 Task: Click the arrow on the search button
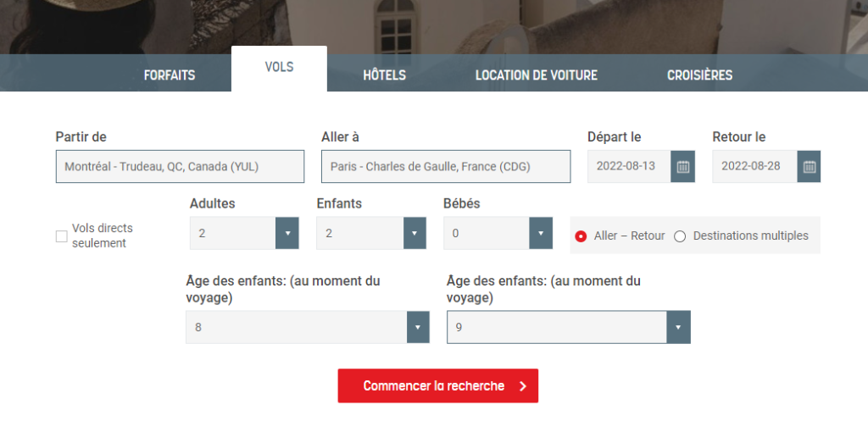[x=523, y=386]
